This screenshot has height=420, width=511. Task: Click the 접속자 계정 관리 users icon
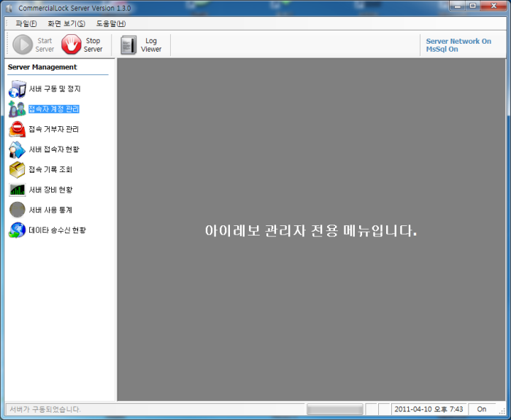click(x=17, y=109)
